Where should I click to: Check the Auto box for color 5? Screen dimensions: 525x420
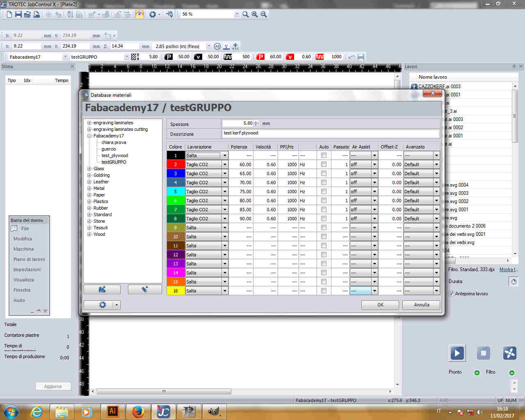(x=324, y=192)
